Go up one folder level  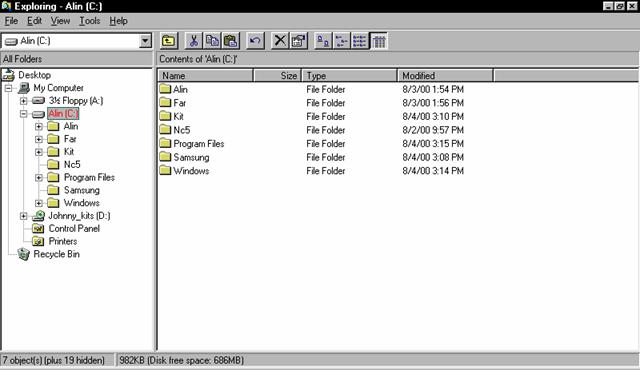coord(169,41)
